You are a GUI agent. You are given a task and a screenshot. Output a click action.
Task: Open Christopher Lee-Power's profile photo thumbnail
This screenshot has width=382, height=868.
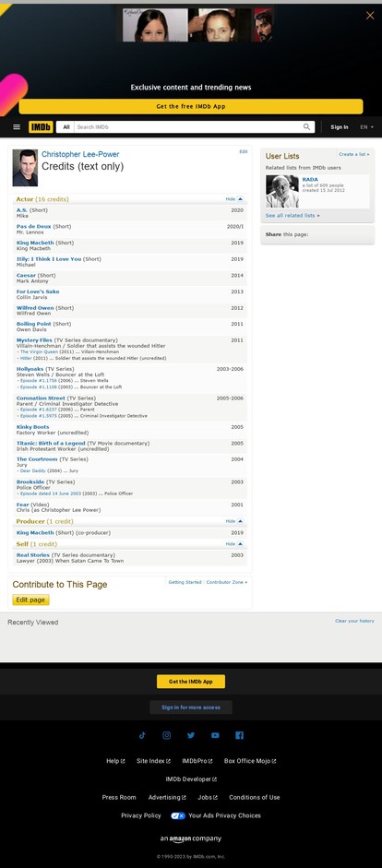25,167
